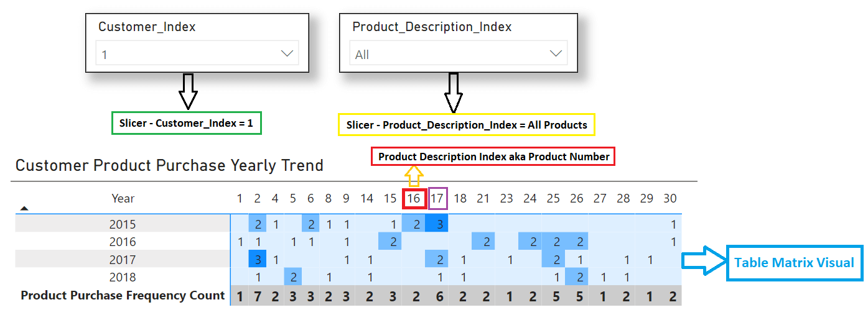Click the green Slicer - Customer_Index = 1 label
This screenshot has height=315, width=868.
pyautogui.click(x=186, y=124)
